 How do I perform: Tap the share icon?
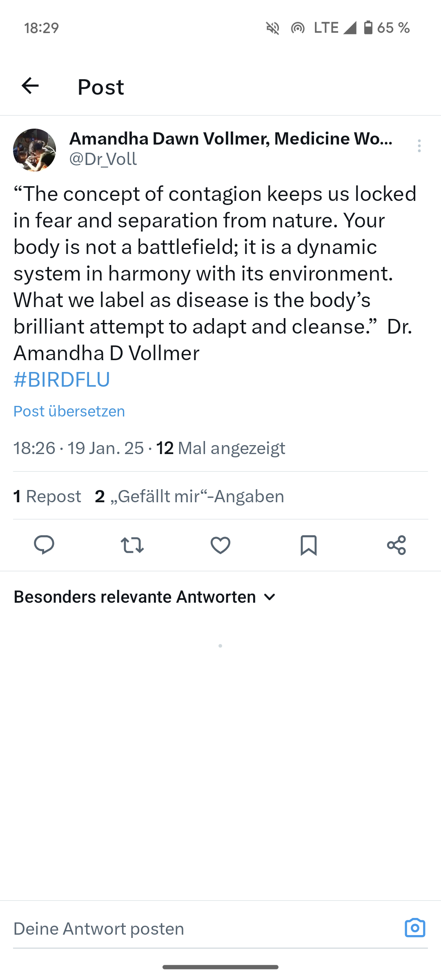(396, 545)
